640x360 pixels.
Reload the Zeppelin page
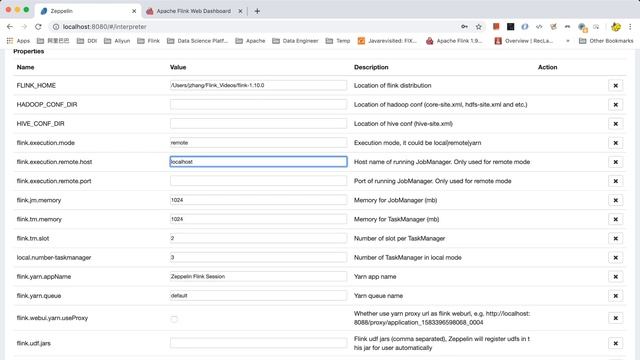pyautogui.click(x=38, y=27)
